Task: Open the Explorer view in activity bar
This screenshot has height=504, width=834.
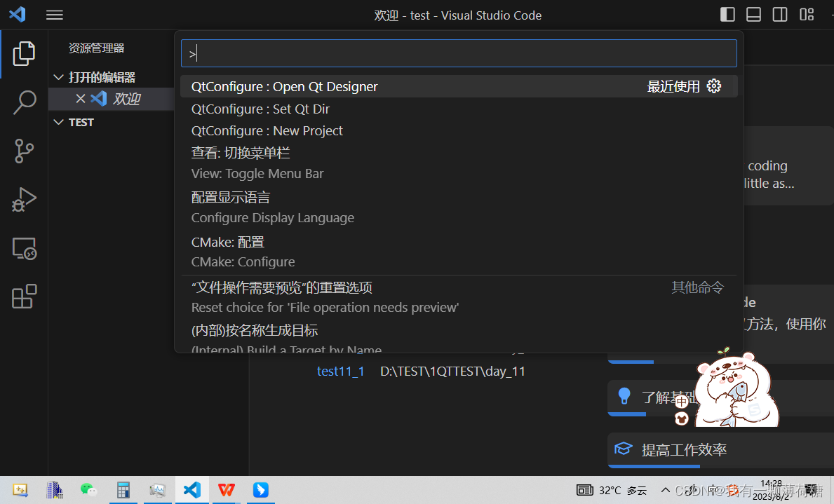Action: (x=24, y=54)
